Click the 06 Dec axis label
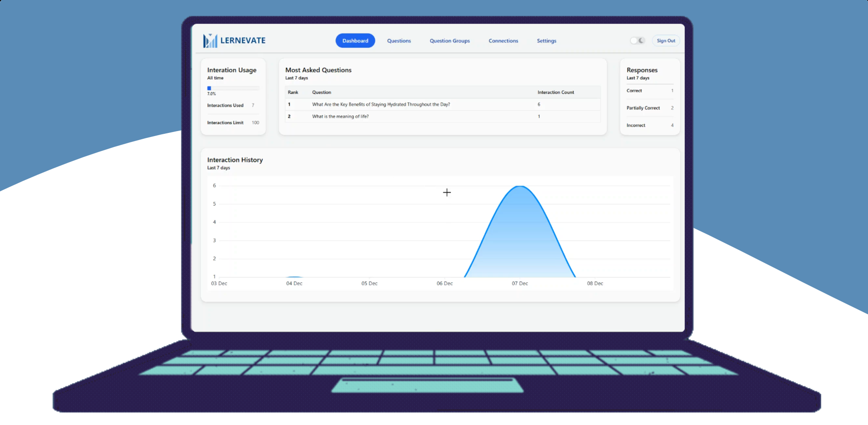This screenshot has width=868, height=425. [445, 283]
